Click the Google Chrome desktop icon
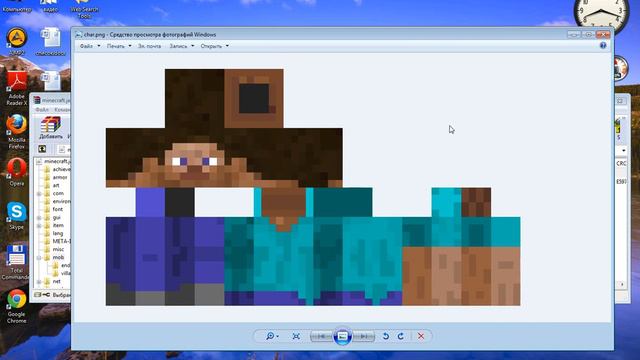Viewport: 640px width, 360px height. [x=16, y=306]
